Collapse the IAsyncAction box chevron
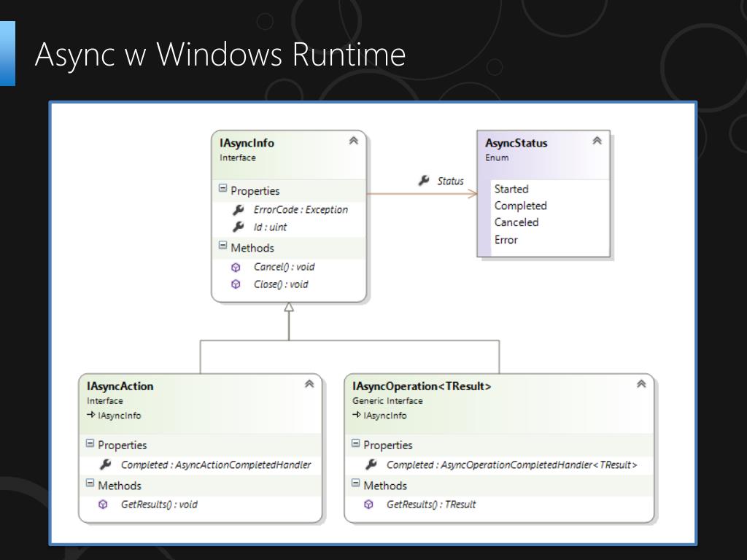Viewport: 747px width, 560px height. pos(309,384)
